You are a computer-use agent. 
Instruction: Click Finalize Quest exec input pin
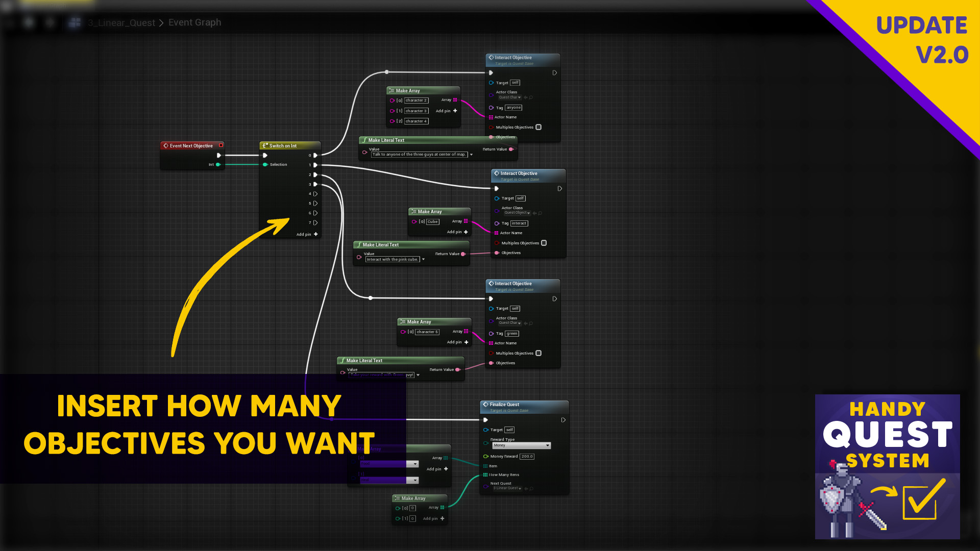point(485,420)
